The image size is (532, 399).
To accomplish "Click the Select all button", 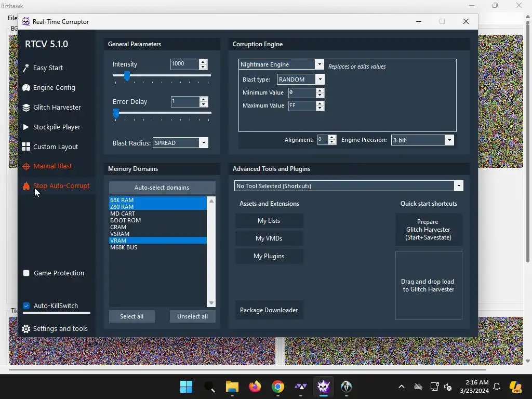I will [x=131, y=316].
